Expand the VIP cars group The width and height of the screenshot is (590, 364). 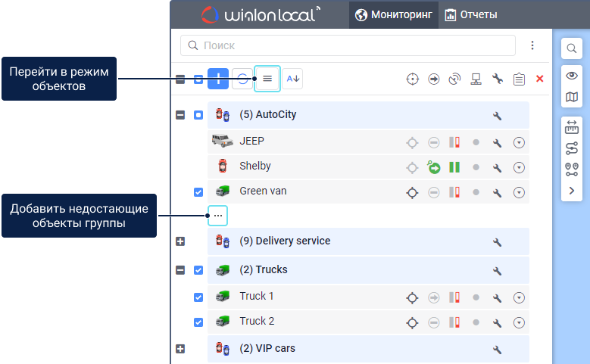180,349
